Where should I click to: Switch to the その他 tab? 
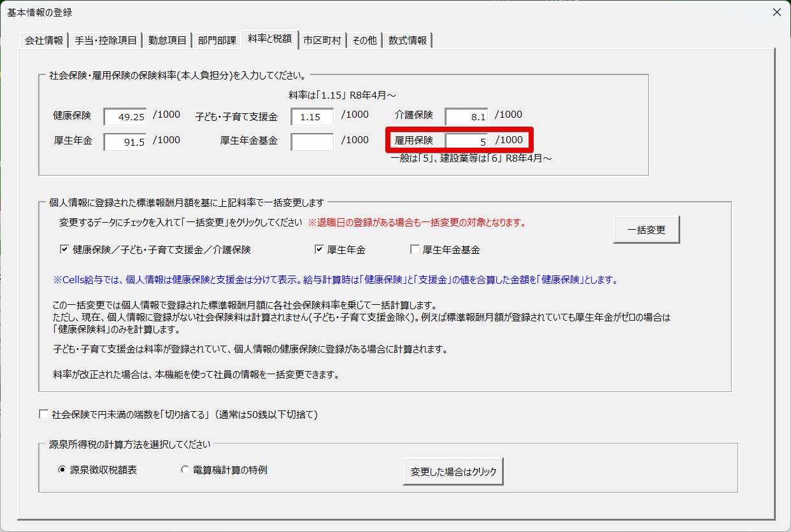[x=364, y=40]
